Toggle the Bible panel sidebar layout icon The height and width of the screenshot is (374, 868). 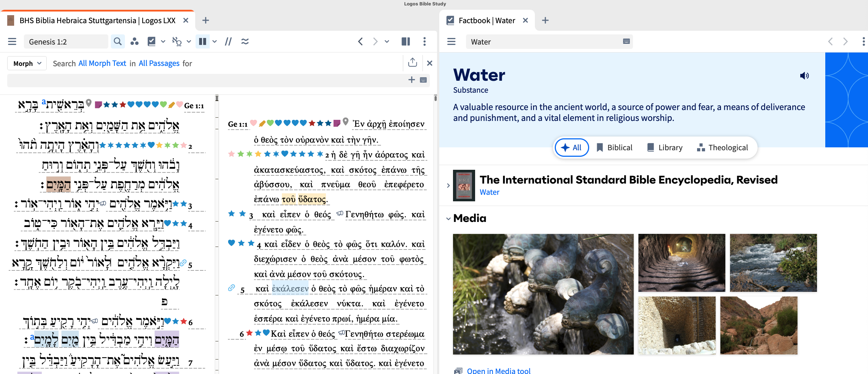coord(406,42)
